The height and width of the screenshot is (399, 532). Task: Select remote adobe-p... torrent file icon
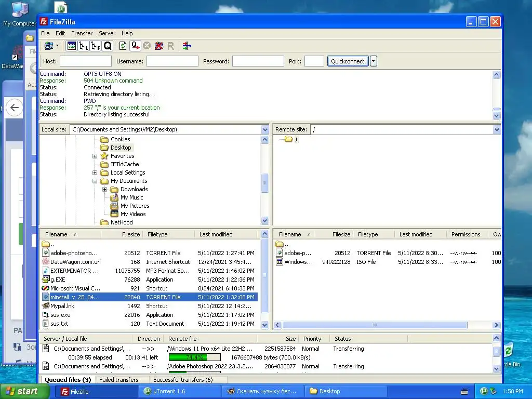click(x=279, y=253)
